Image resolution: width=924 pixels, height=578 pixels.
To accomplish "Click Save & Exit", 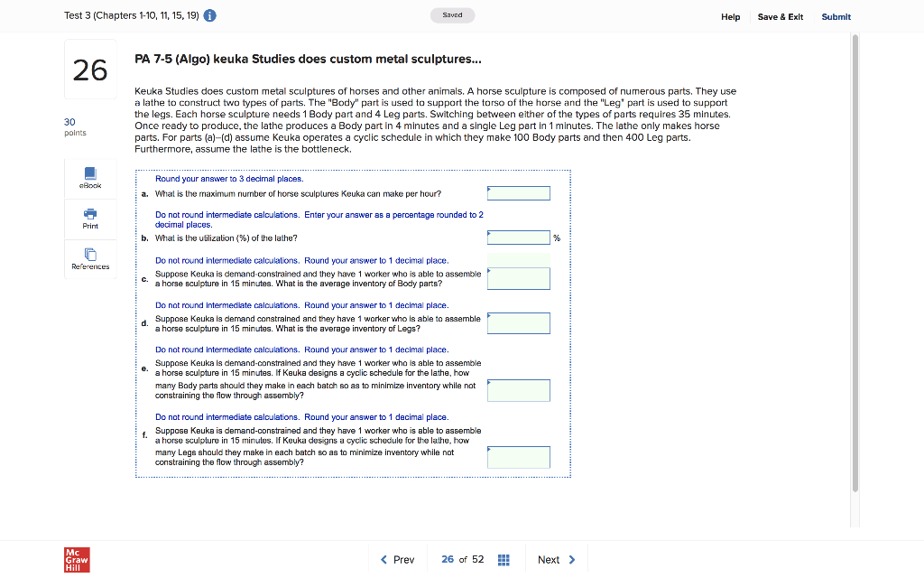I will click(781, 17).
